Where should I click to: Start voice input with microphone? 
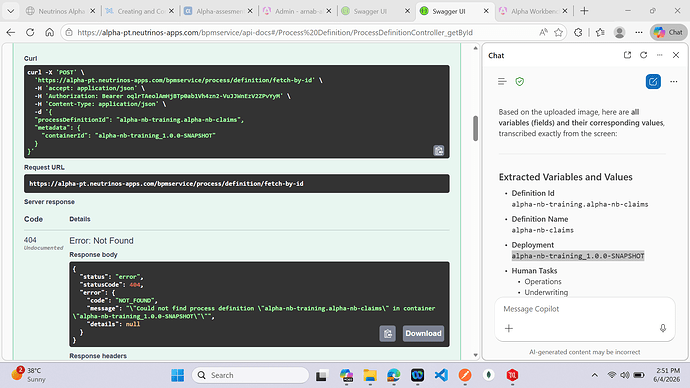click(663, 328)
